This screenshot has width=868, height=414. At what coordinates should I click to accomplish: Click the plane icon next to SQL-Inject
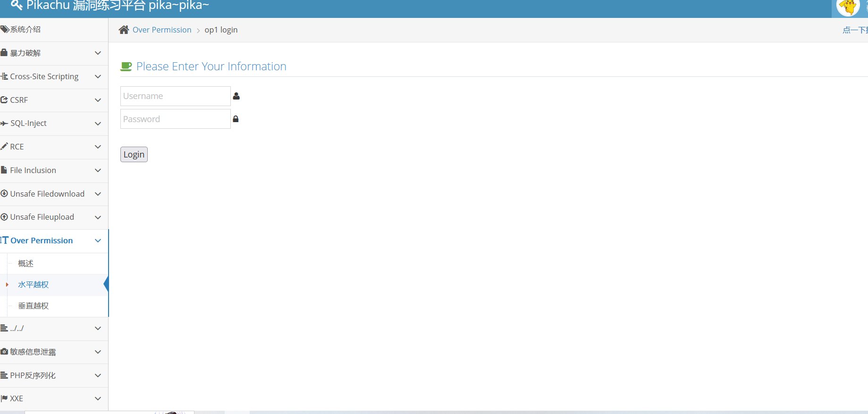4,123
